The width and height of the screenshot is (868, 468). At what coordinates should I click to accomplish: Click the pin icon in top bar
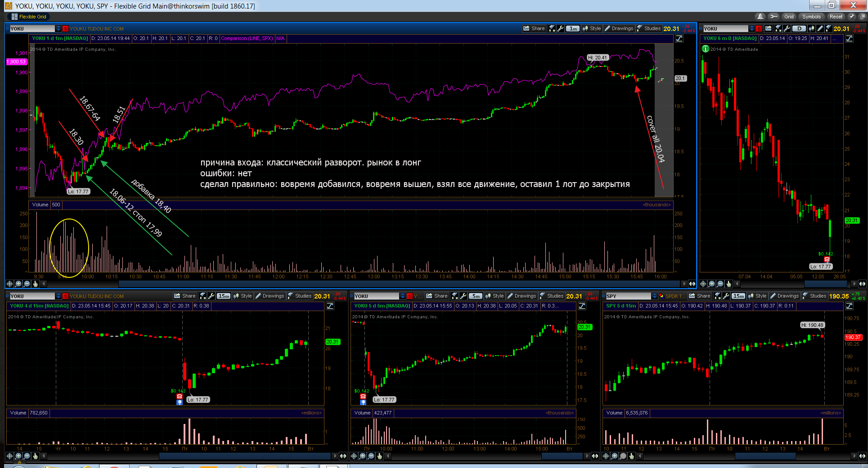[851, 17]
